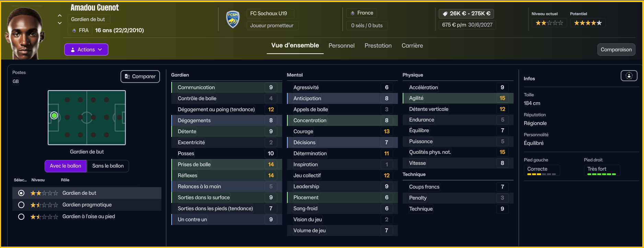Click the Comparer button above pitch
The image size is (644, 248).
[140, 76]
